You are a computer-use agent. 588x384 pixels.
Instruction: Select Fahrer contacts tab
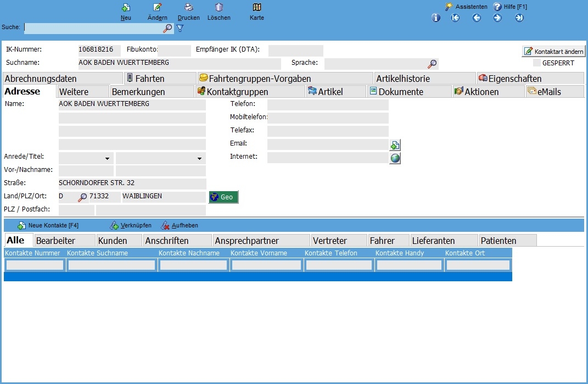pos(389,241)
